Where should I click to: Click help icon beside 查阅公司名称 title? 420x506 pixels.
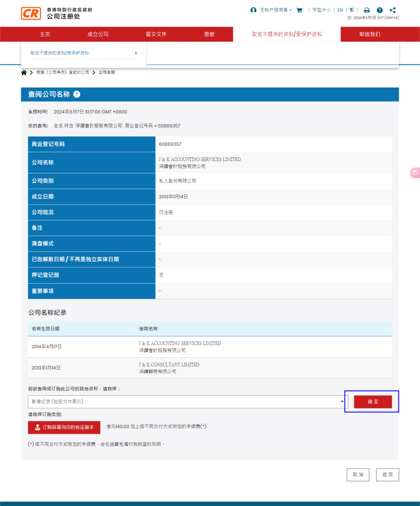pos(77,94)
